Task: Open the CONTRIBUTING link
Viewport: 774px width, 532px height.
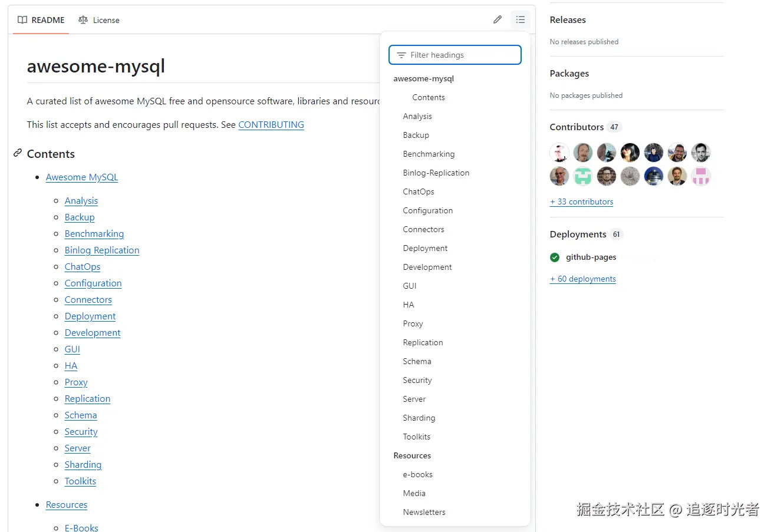Action: (271, 125)
